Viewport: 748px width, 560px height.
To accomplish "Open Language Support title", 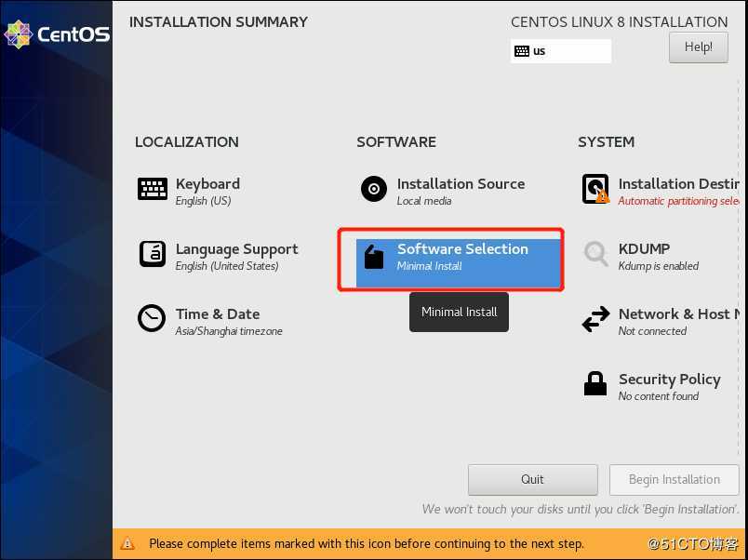I will coord(236,249).
